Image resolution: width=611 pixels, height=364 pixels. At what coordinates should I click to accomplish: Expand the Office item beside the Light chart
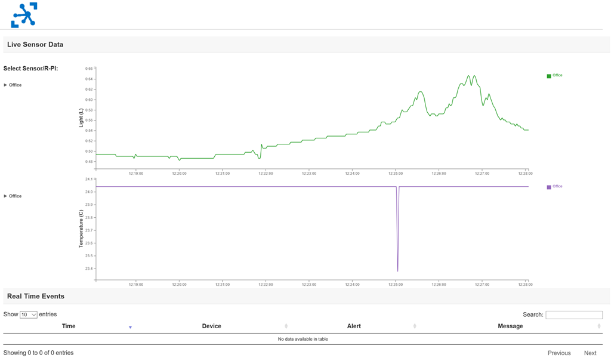(13, 85)
